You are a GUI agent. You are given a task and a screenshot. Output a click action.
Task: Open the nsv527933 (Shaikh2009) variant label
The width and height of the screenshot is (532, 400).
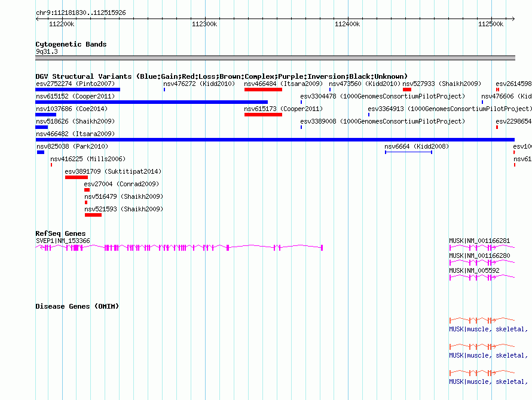[442, 84]
